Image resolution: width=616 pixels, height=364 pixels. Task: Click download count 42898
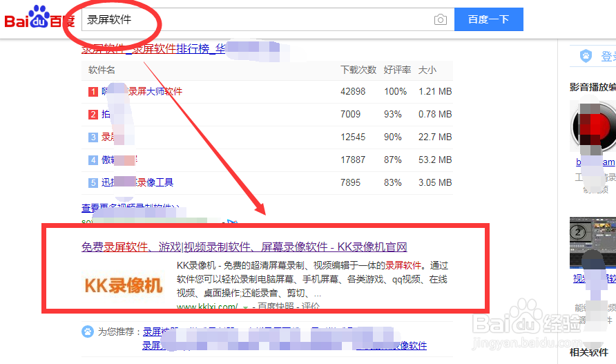(353, 92)
